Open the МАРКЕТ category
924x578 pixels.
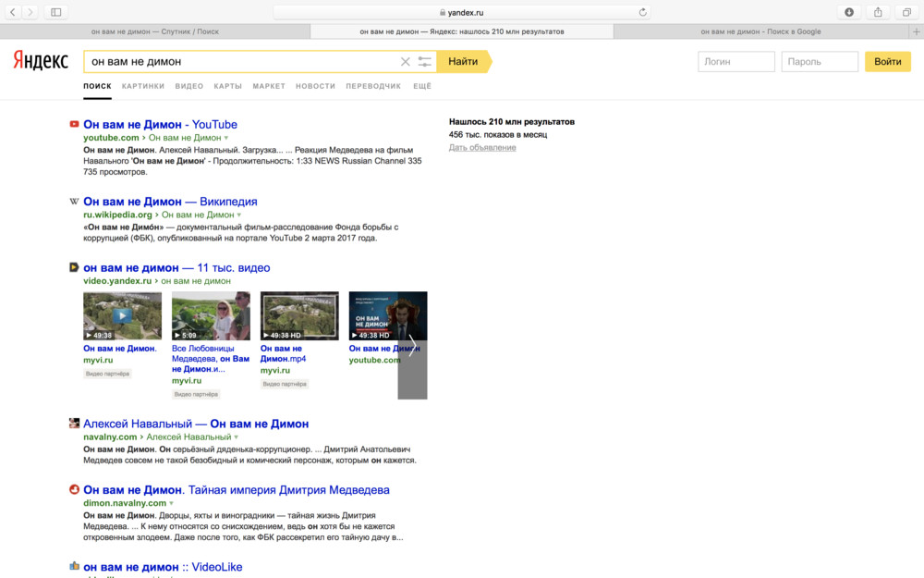269,86
